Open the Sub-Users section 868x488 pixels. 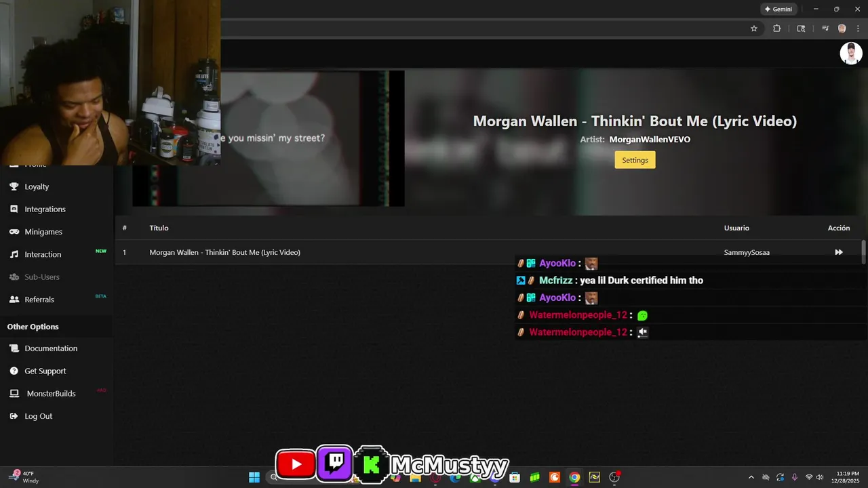42,277
